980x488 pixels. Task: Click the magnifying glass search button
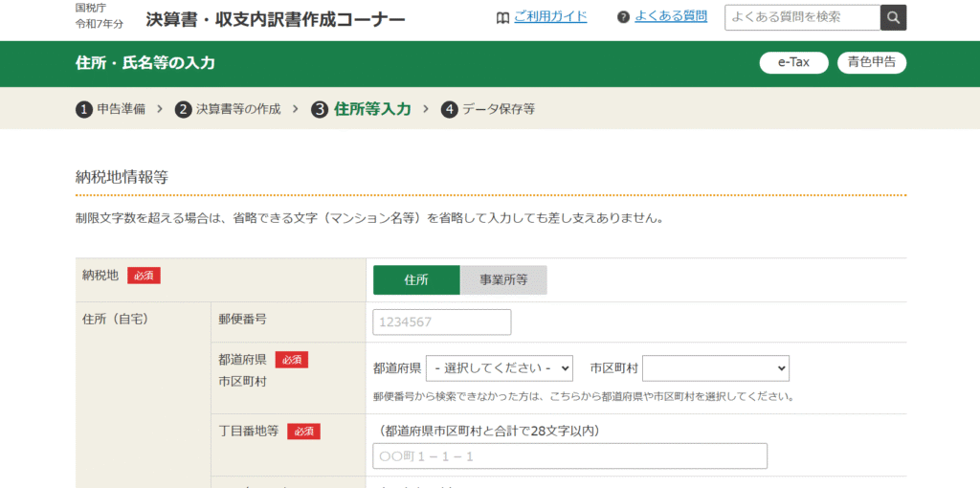[892, 18]
